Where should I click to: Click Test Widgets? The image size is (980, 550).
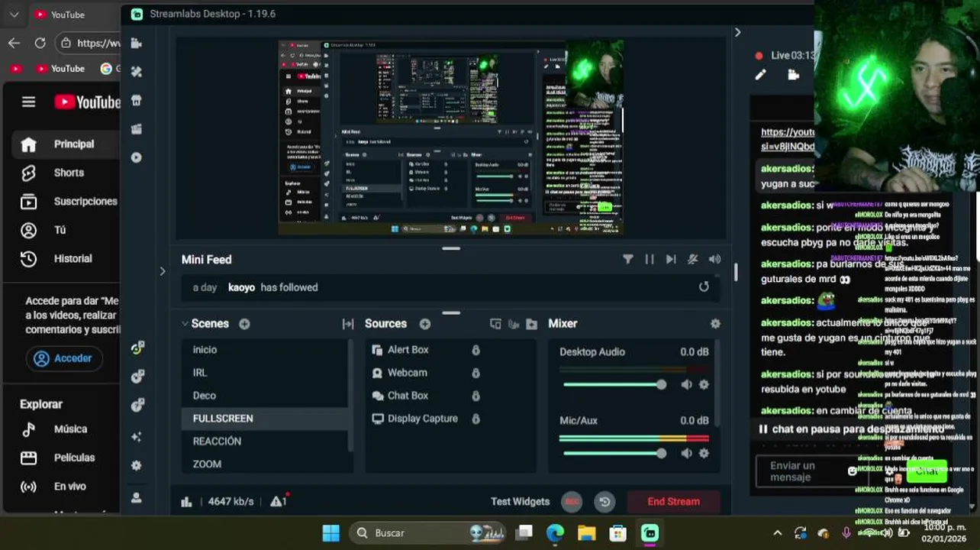(x=520, y=502)
